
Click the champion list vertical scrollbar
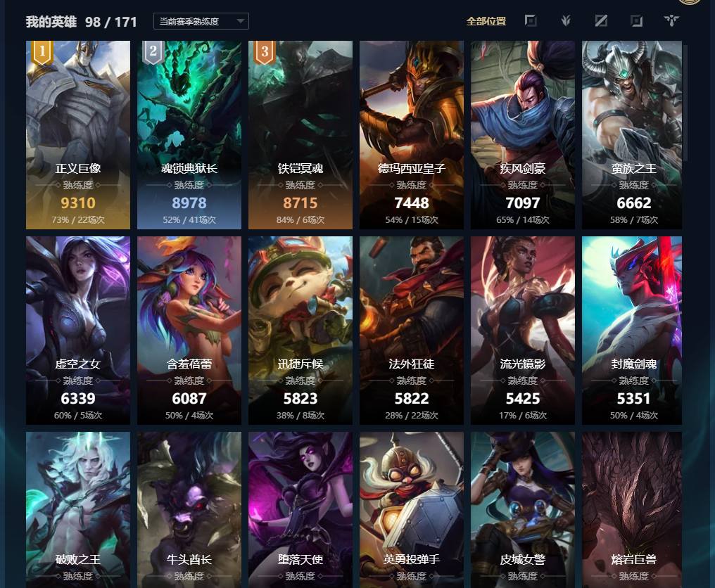coord(685,103)
